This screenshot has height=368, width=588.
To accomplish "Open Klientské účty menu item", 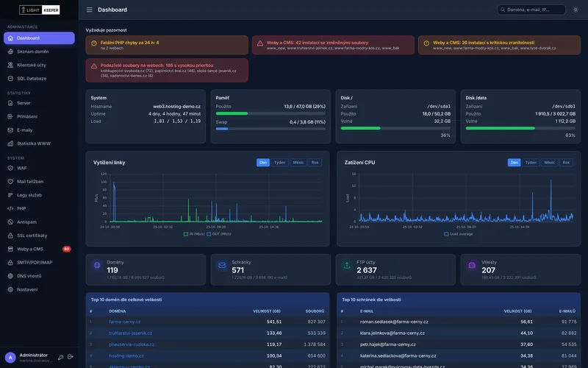I will click(x=39, y=65).
